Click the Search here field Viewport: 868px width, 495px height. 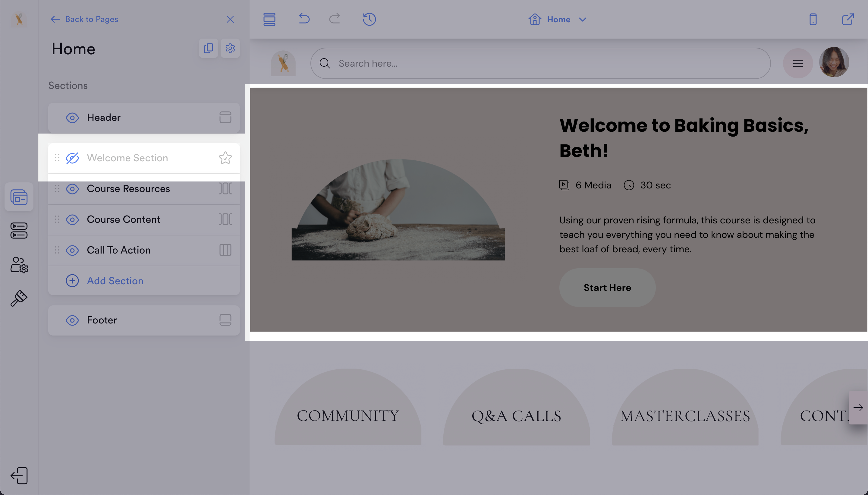[540, 63]
